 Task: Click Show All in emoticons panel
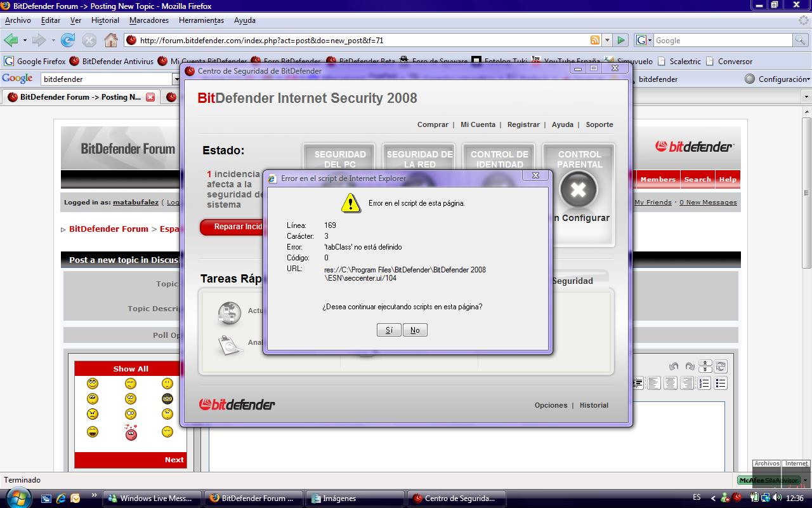click(131, 369)
